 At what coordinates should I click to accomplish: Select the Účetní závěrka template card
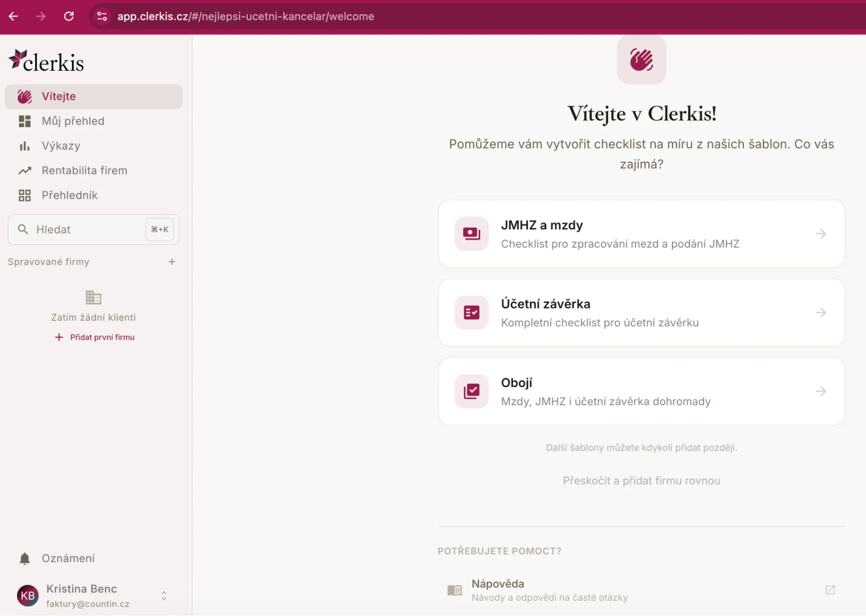[x=642, y=313]
